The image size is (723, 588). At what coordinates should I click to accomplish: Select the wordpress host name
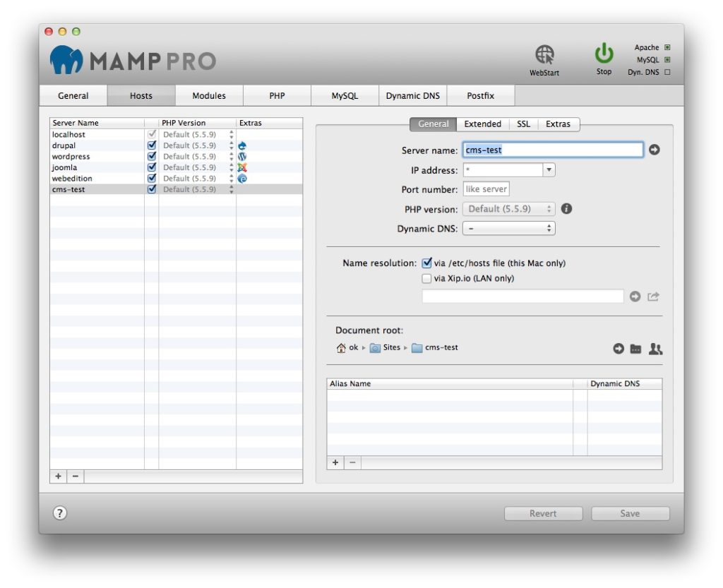tap(71, 157)
